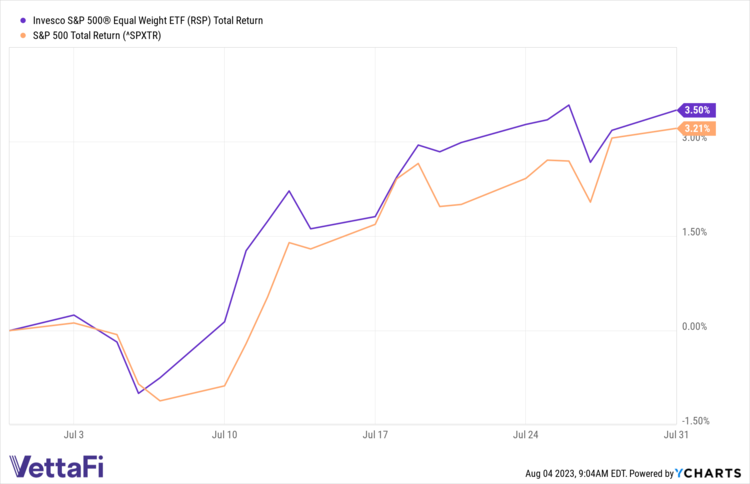Open the YCharts logo
The image size is (750, 484).
pyautogui.click(x=704, y=473)
